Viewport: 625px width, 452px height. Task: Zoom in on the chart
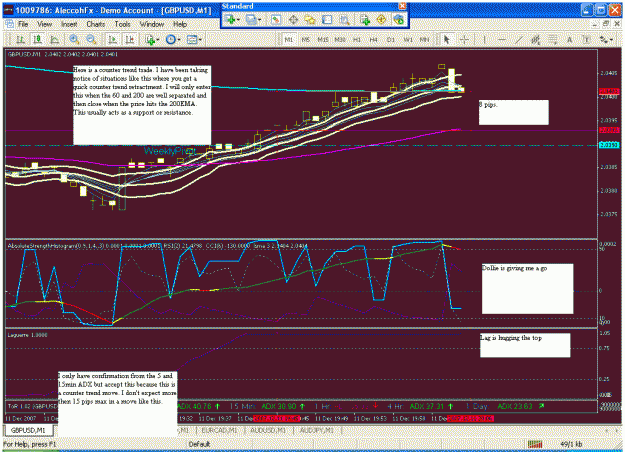pyautogui.click(x=74, y=39)
